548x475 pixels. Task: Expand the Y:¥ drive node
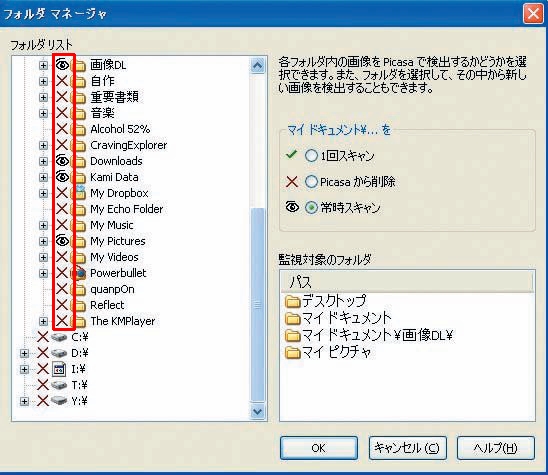[24, 401]
